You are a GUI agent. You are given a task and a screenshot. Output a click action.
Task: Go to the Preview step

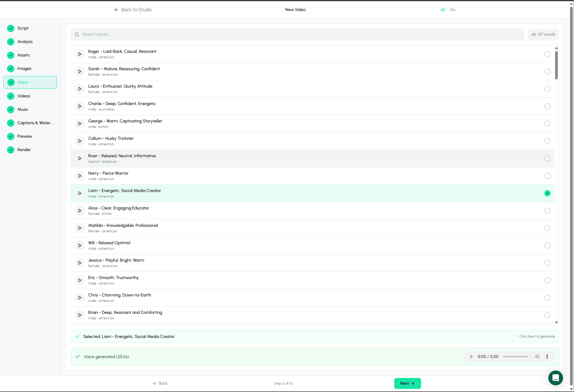coord(24,136)
